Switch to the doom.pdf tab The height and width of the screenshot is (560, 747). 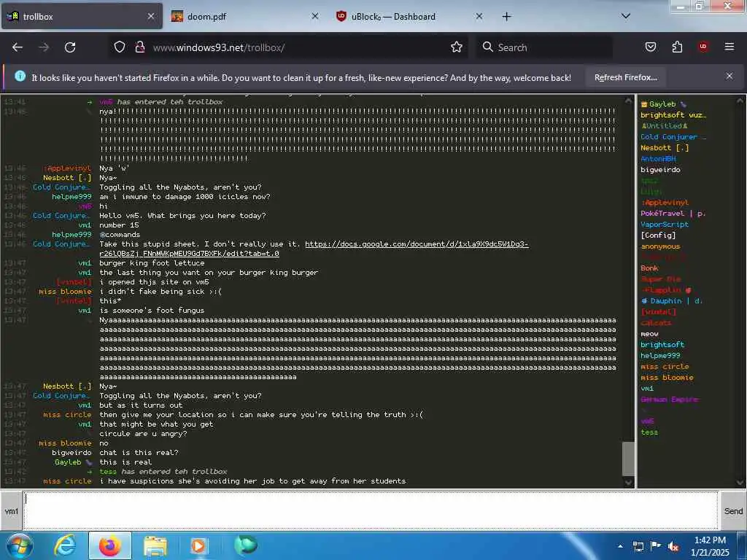point(247,17)
